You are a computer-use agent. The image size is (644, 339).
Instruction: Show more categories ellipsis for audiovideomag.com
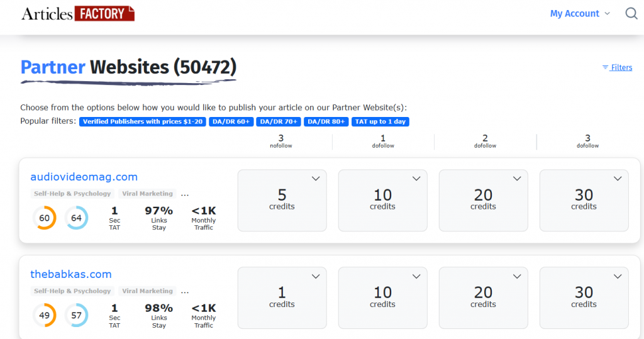(x=185, y=194)
